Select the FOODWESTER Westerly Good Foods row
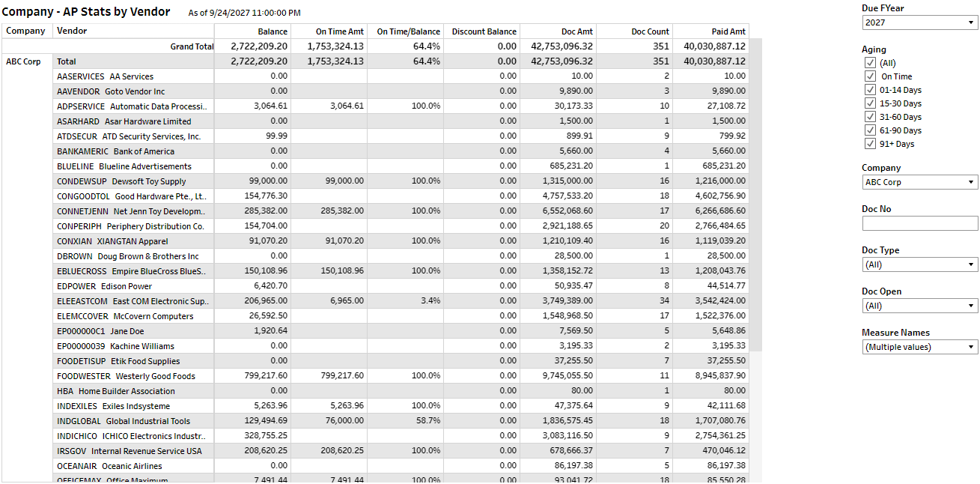Viewport: 980px width, 484px height. click(x=126, y=376)
